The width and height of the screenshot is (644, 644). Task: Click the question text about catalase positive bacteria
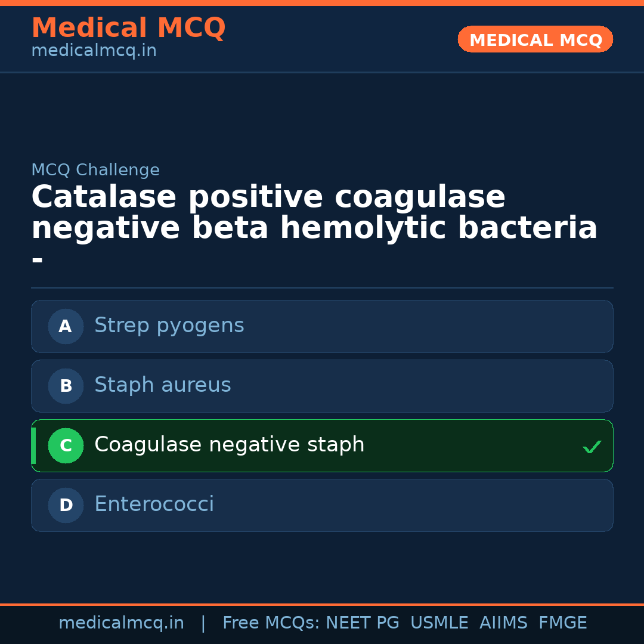coord(314,213)
